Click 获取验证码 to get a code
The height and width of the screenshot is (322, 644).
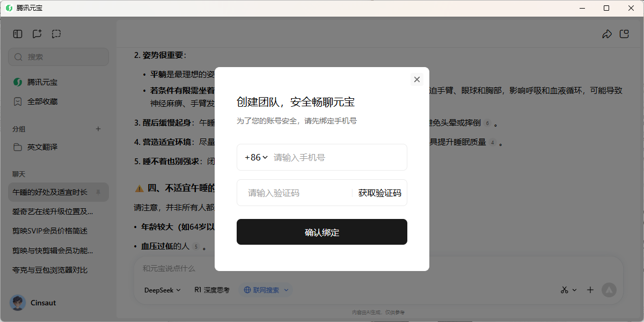tap(380, 193)
